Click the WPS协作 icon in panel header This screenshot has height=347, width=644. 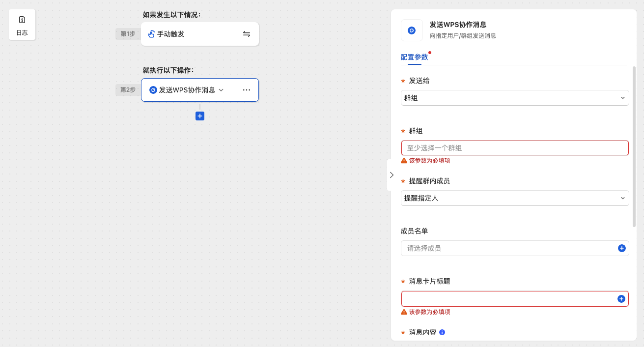[x=412, y=30]
